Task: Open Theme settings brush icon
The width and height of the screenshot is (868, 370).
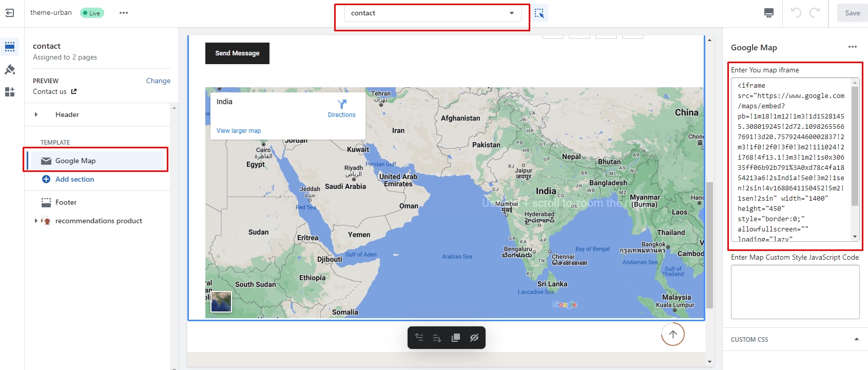Action: (x=10, y=69)
